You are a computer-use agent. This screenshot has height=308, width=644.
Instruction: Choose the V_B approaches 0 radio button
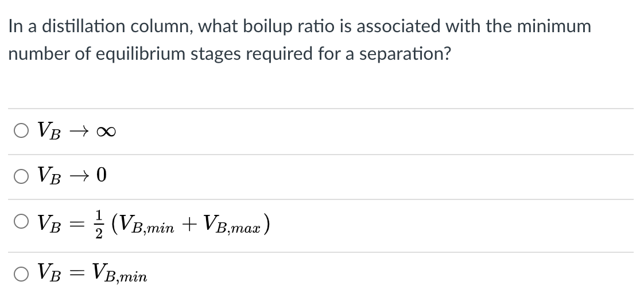(x=21, y=176)
